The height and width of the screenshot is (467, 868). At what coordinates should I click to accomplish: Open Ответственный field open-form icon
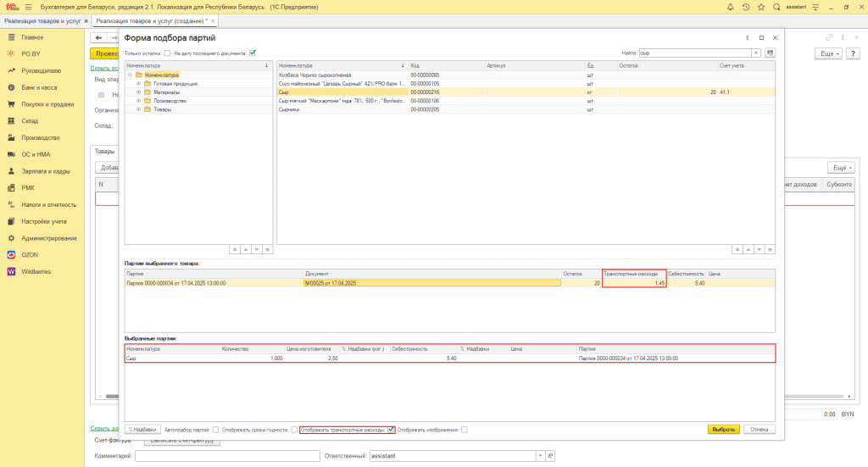[x=550, y=456]
